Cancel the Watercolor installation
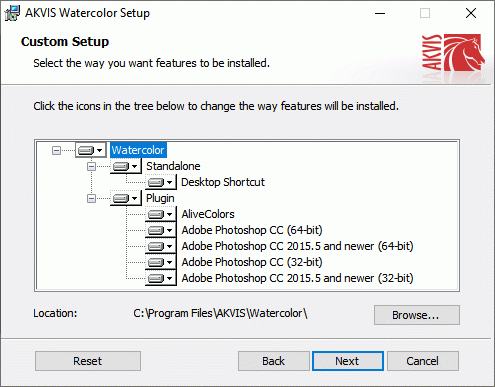Image resolution: width=495 pixels, height=387 pixels. tap(423, 361)
